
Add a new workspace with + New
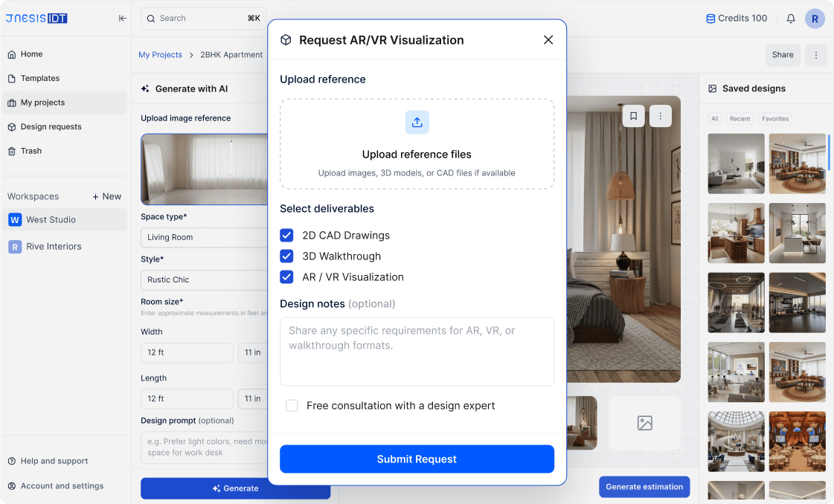tap(107, 196)
